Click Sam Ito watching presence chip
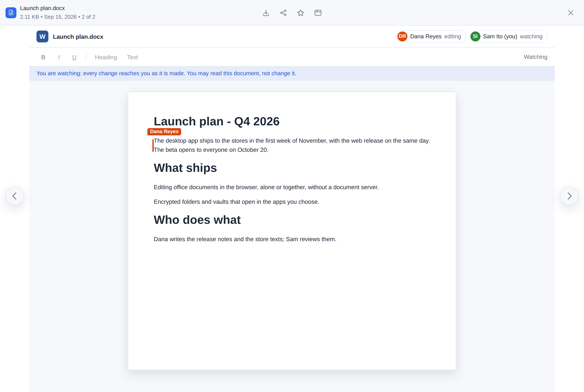 point(508,36)
